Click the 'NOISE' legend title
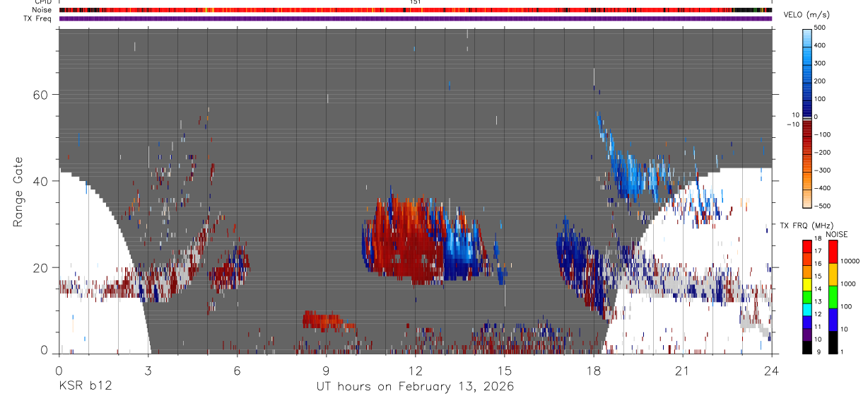 [836, 234]
